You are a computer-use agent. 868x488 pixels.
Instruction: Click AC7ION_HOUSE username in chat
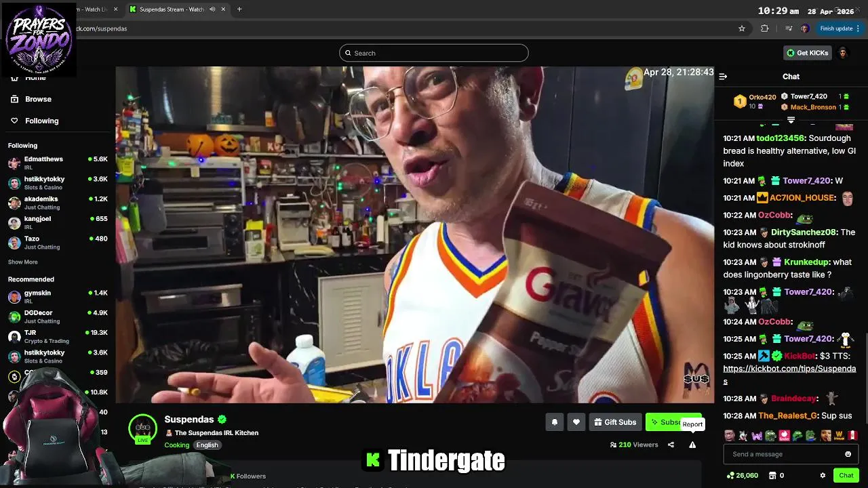[x=802, y=198]
